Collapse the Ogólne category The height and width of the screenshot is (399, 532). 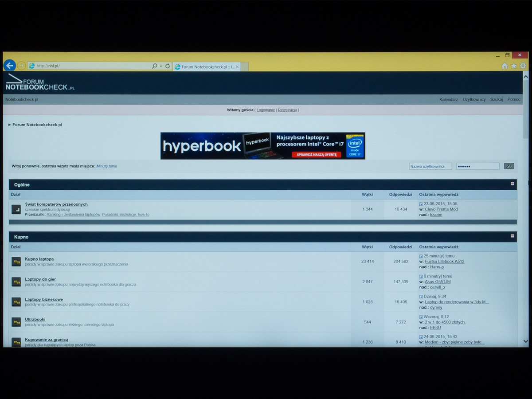[x=512, y=184]
